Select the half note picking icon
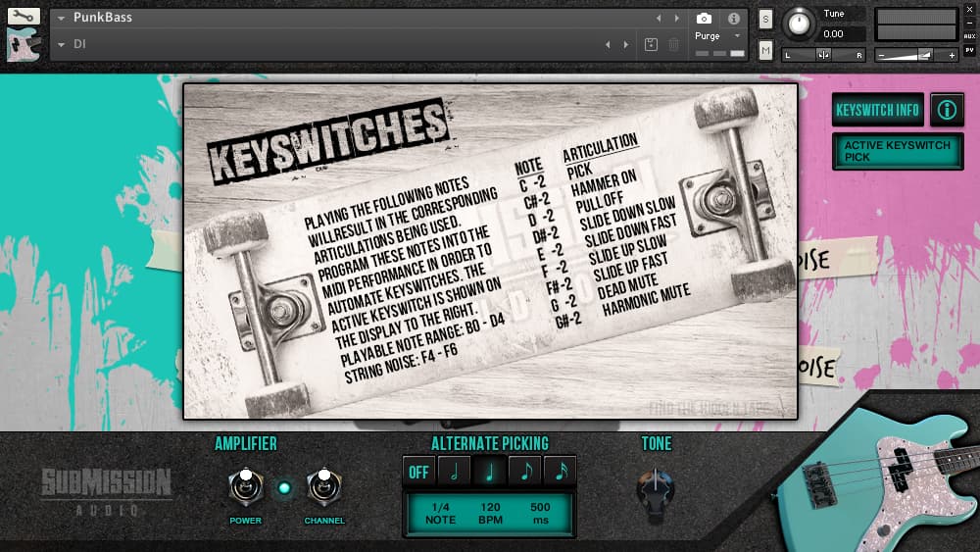The width and height of the screenshot is (980, 552). tap(454, 472)
